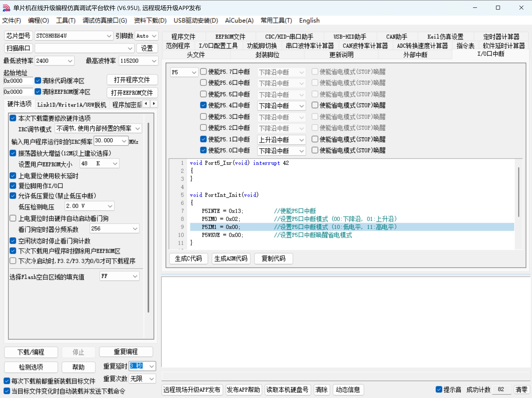The height and width of the screenshot is (398, 532).
Task: Uncheck reset pin used as I/O
Action: (x=13, y=186)
